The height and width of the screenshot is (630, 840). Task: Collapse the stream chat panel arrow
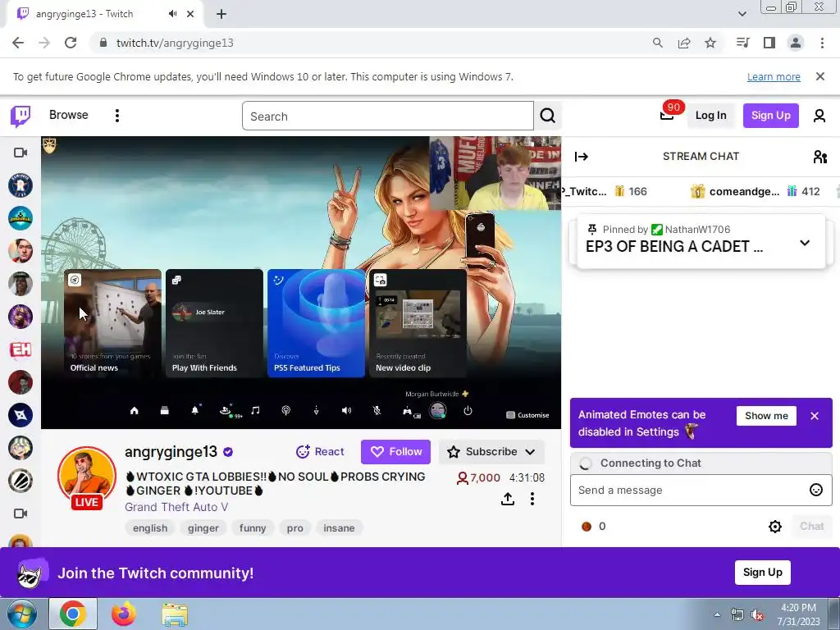click(582, 157)
